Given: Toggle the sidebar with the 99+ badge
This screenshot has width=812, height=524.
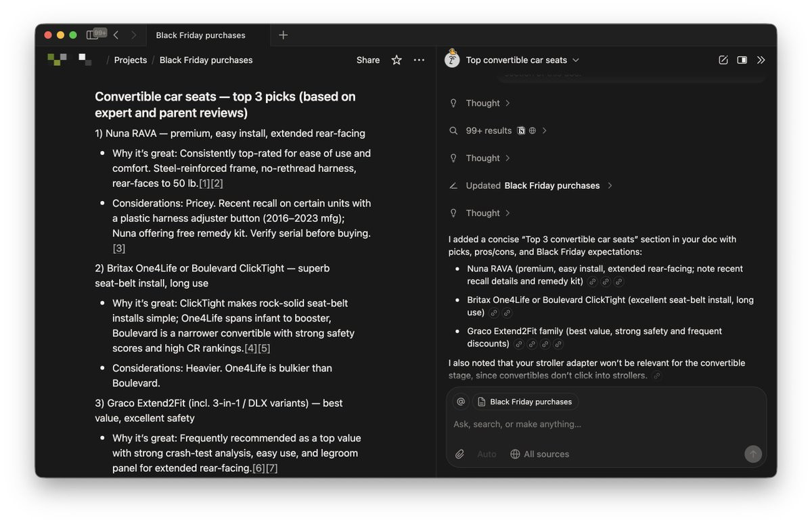Looking at the screenshot, I should [93, 35].
